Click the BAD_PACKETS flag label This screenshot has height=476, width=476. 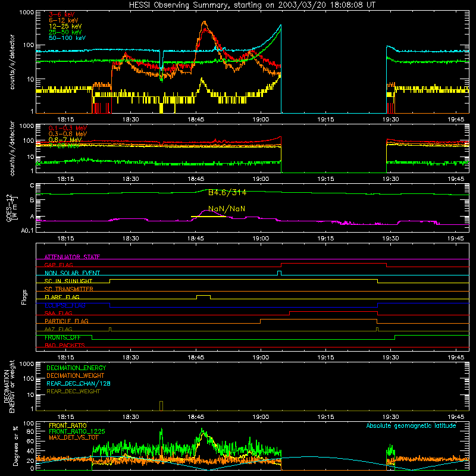tap(65, 345)
